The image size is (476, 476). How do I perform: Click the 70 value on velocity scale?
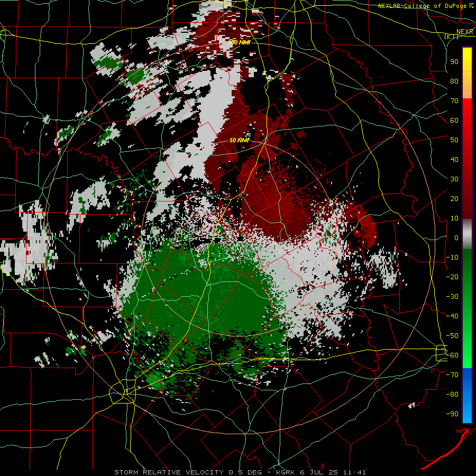(454, 101)
